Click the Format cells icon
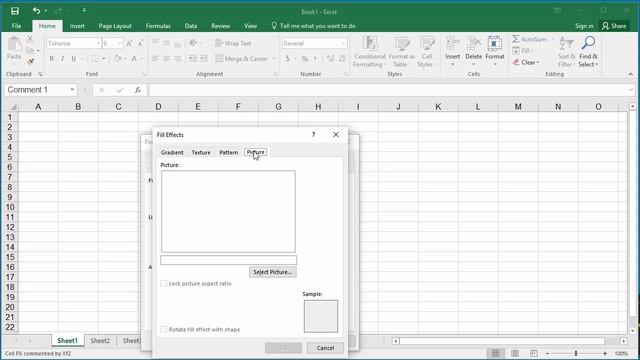The image size is (640, 360). 495,43
